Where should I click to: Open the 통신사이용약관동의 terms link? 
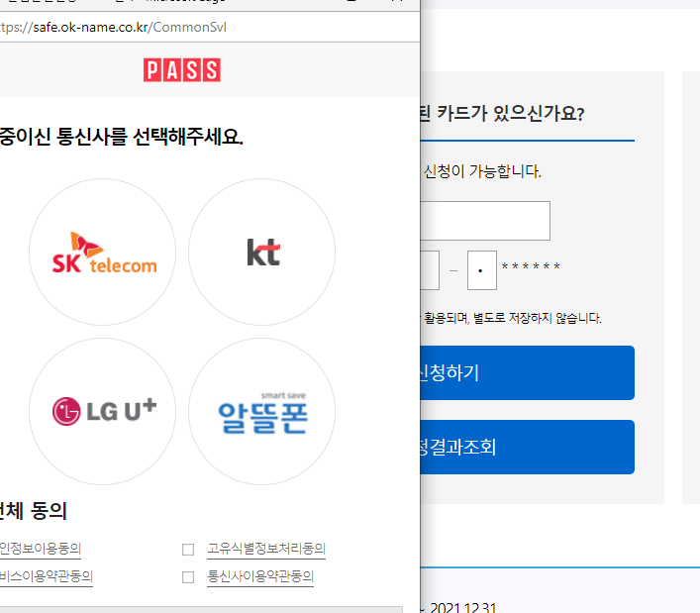pyautogui.click(x=260, y=576)
